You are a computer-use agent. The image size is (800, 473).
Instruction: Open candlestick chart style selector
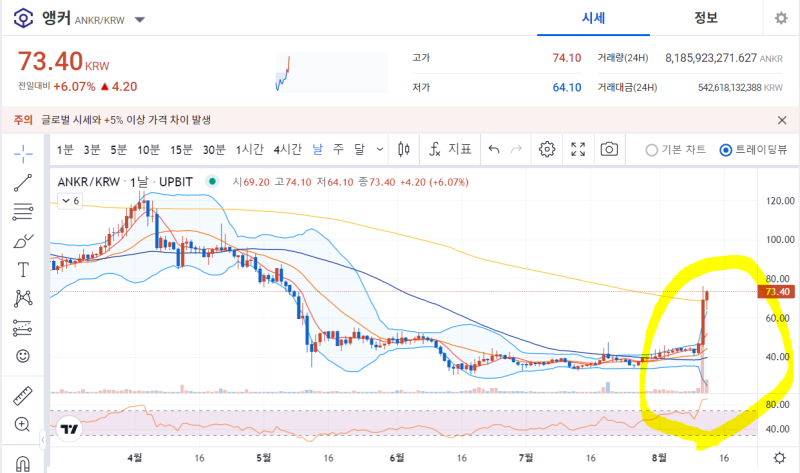pyautogui.click(x=404, y=150)
